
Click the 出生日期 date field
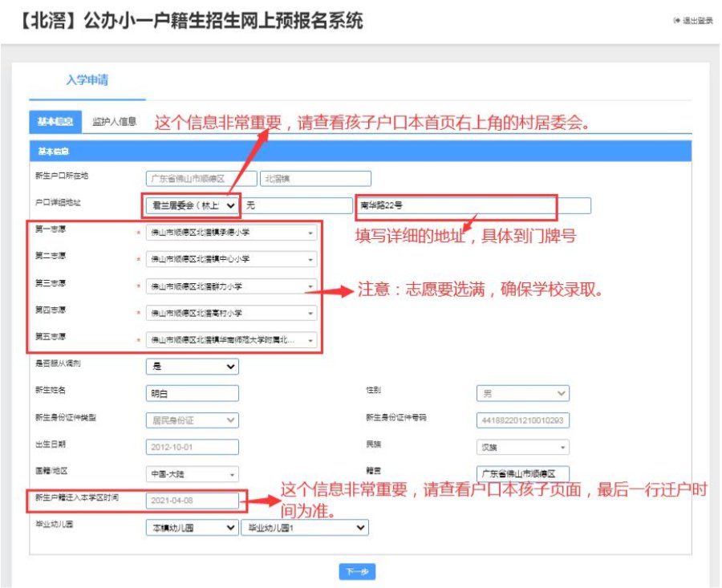(193, 447)
